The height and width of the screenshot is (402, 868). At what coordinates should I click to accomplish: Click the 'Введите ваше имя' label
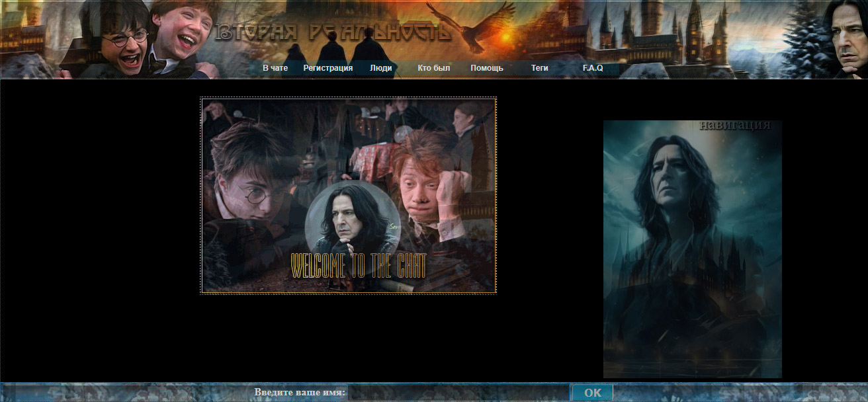(x=300, y=393)
